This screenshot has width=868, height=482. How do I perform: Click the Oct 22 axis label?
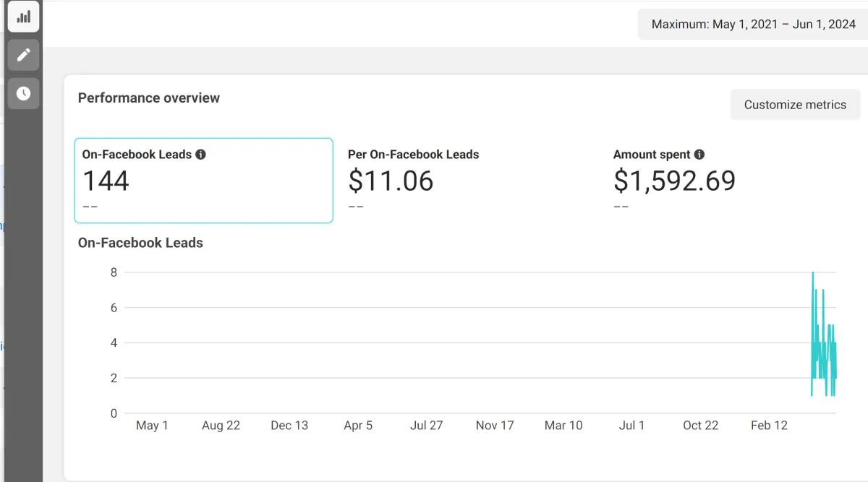(x=700, y=426)
